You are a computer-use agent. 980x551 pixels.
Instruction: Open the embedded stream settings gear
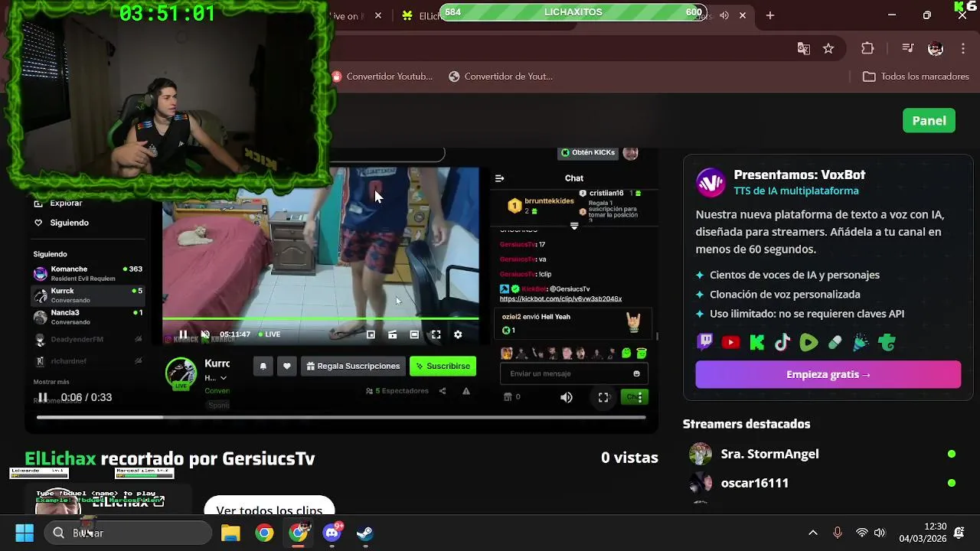tap(458, 334)
